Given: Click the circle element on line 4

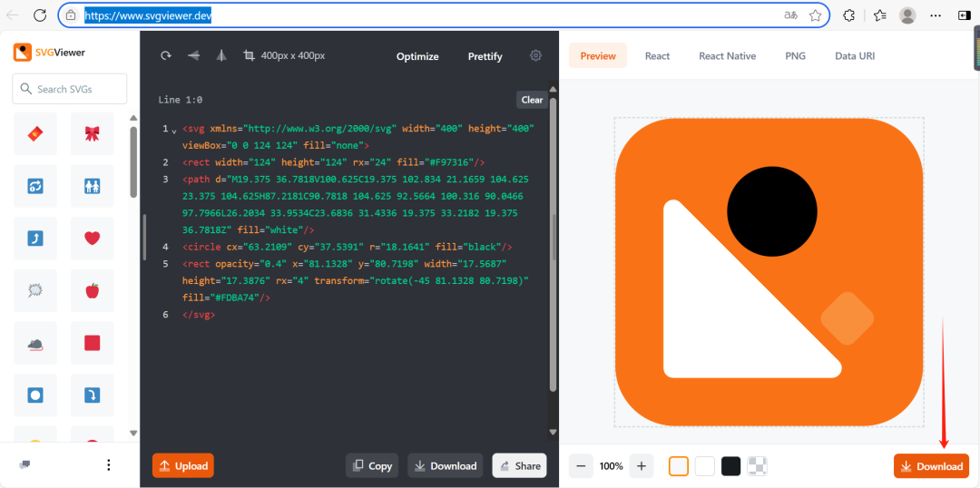Looking at the screenshot, I should tap(348, 247).
